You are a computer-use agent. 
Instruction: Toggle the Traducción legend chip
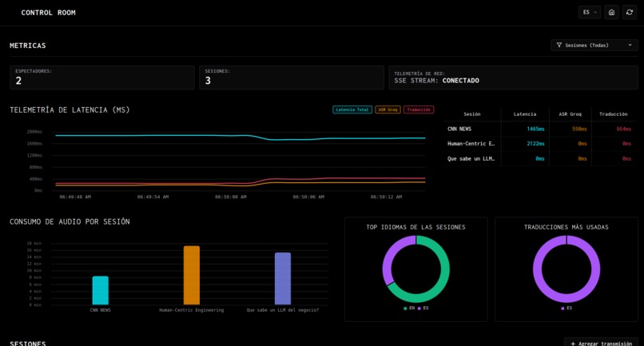coord(419,109)
